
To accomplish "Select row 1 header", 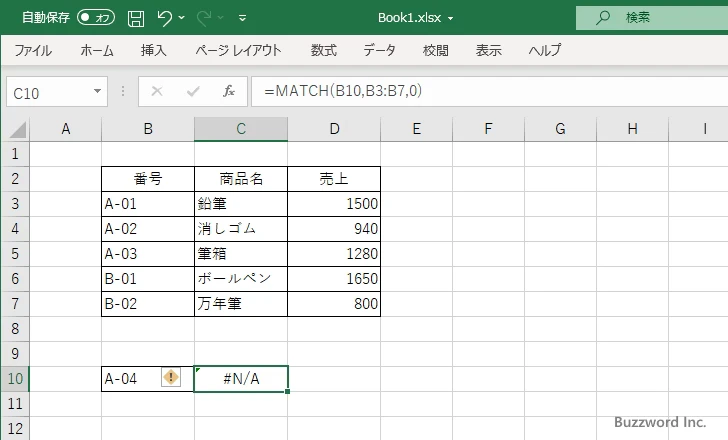I will (x=15, y=154).
